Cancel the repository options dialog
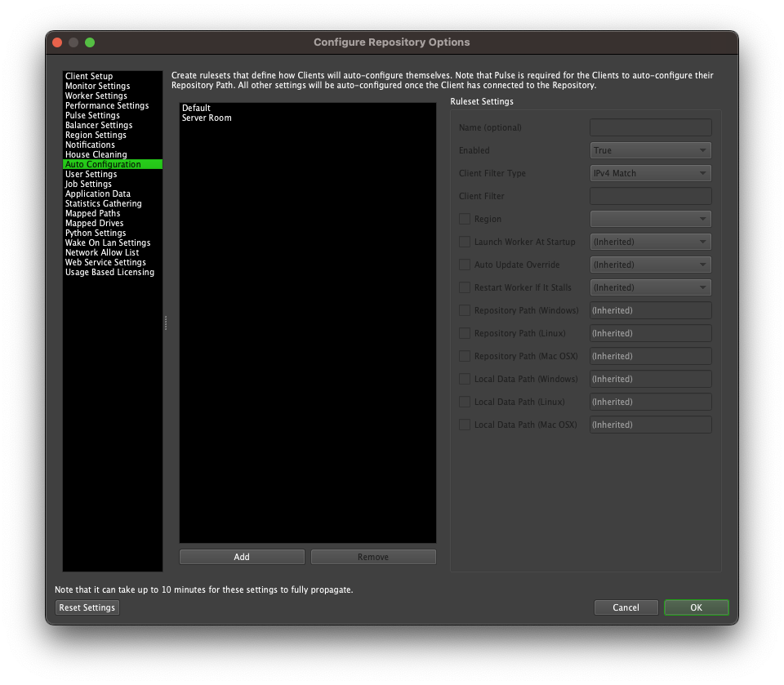Screen dimensions: 784x685 point(626,607)
